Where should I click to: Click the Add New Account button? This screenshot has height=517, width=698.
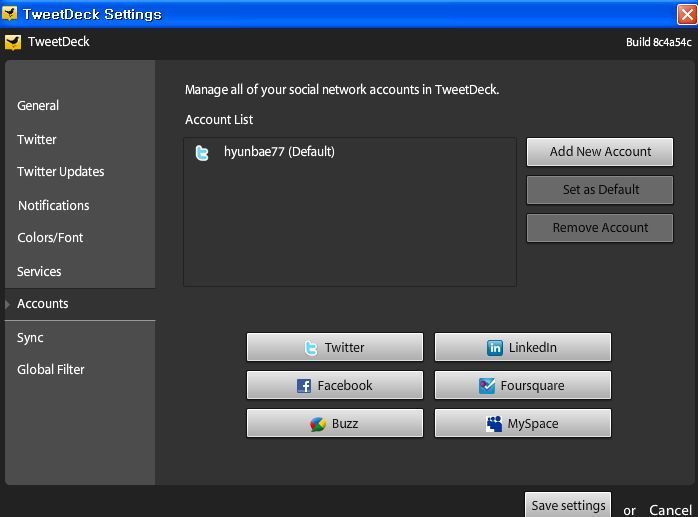(x=600, y=152)
